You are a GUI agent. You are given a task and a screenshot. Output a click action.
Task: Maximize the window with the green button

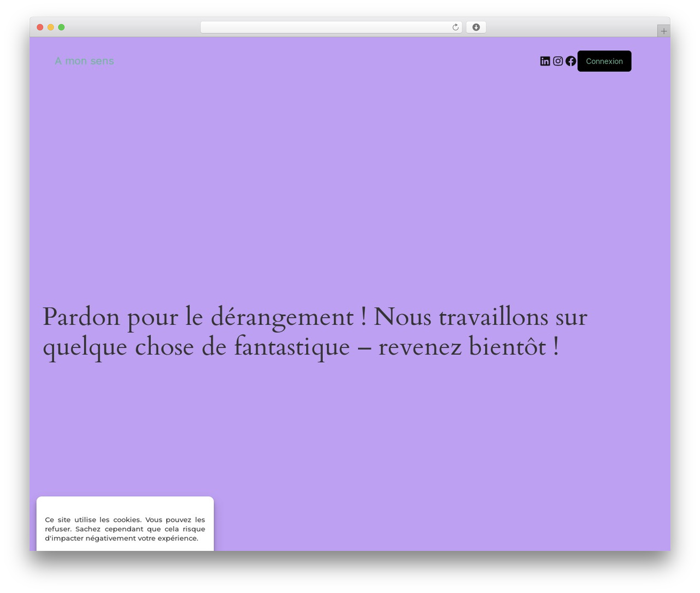61,27
